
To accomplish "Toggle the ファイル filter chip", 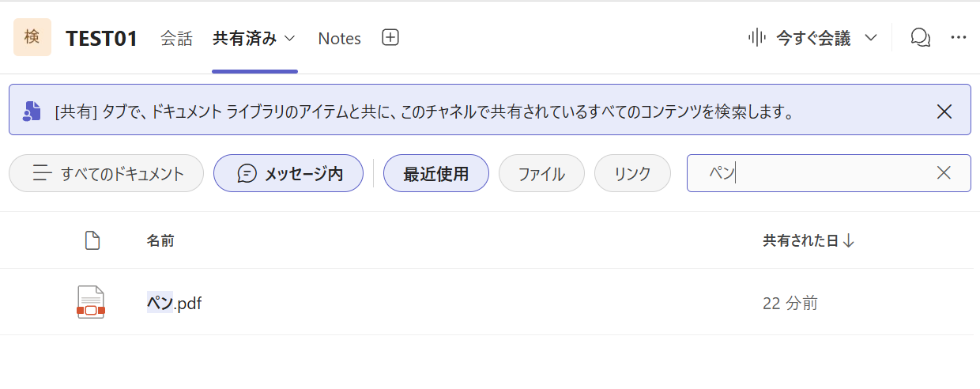I will (541, 173).
